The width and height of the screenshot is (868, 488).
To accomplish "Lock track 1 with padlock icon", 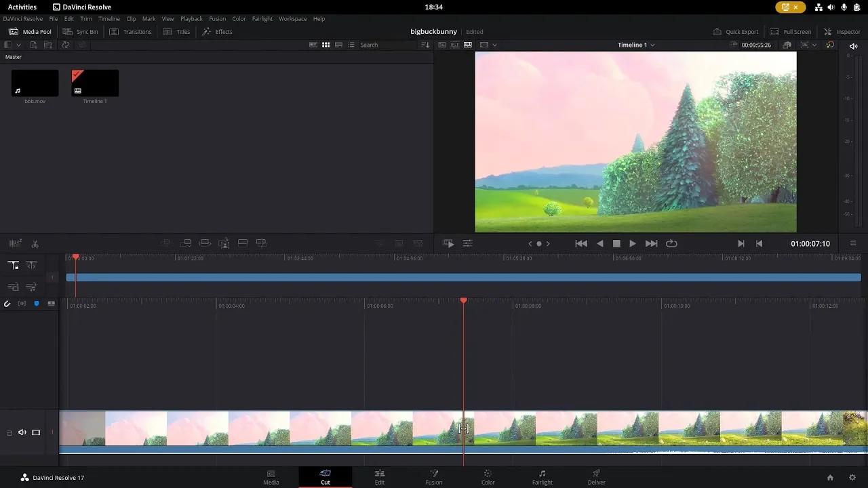I will pyautogui.click(x=9, y=432).
